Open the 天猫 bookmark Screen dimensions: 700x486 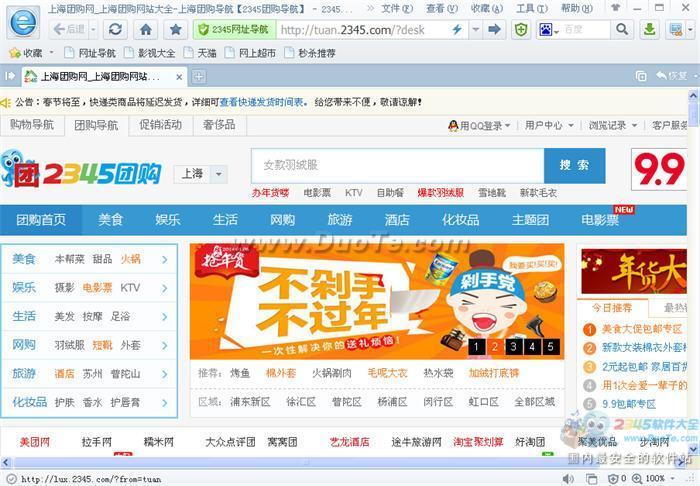point(201,53)
